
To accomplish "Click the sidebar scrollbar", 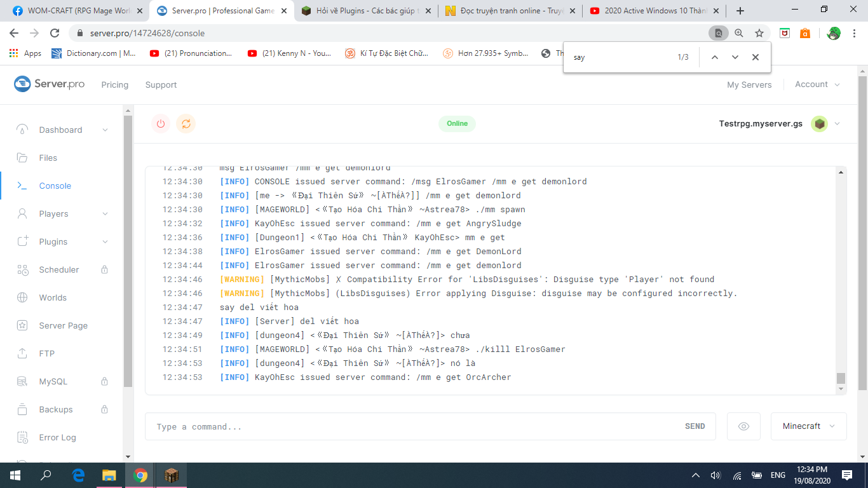I will 128,251.
